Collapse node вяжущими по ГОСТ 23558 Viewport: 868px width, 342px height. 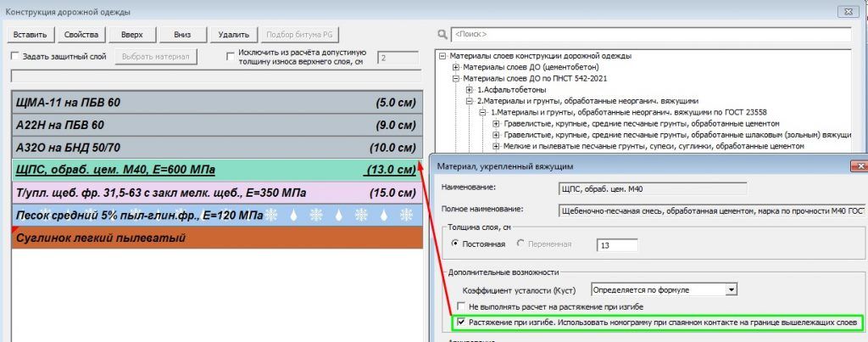pos(482,113)
